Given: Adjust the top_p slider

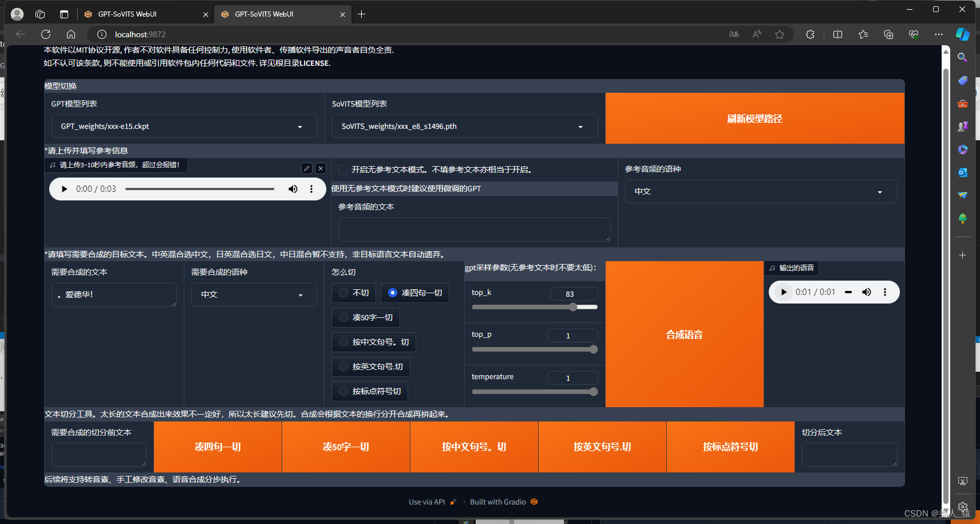Looking at the screenshot, I should [535, 349].
